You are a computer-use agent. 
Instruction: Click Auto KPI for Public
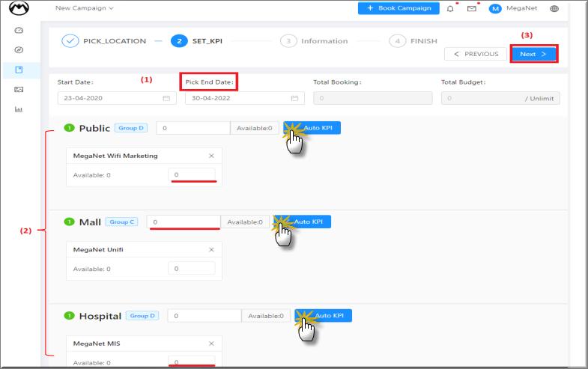coord(312,128)
